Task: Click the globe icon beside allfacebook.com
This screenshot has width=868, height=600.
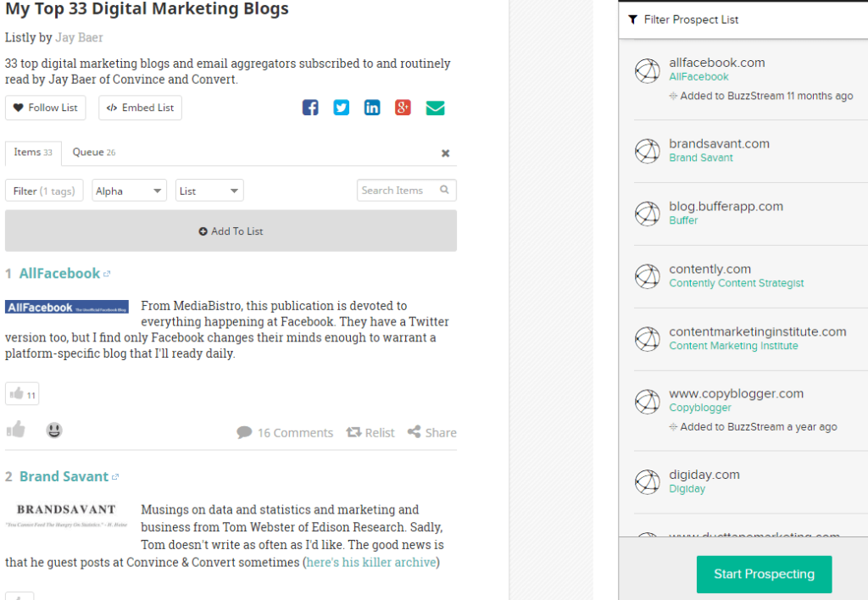Action: 648,70
